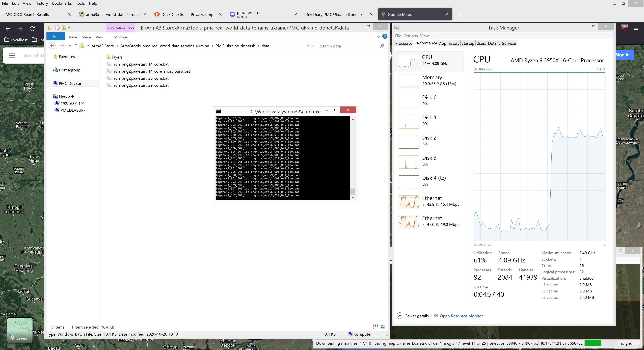Select Disk 2 performance entry
This screenshot has height=350, width=644.
coord(430,142)
